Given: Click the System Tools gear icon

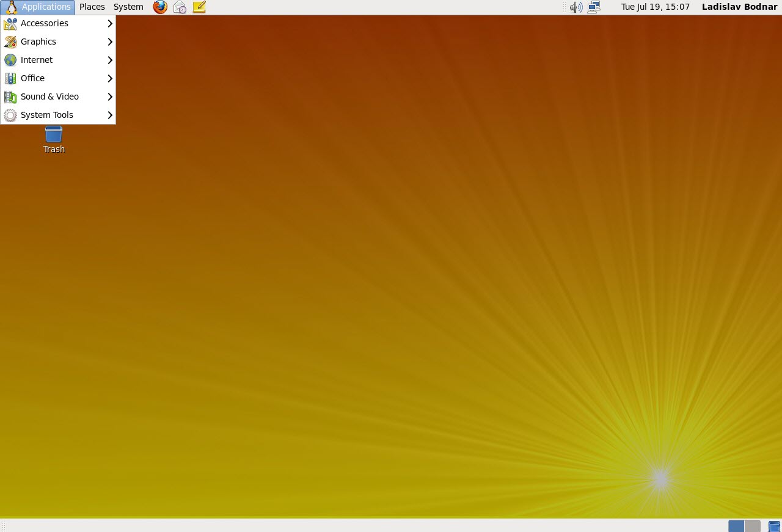Looking at the screenshot, I should (10, 115).
